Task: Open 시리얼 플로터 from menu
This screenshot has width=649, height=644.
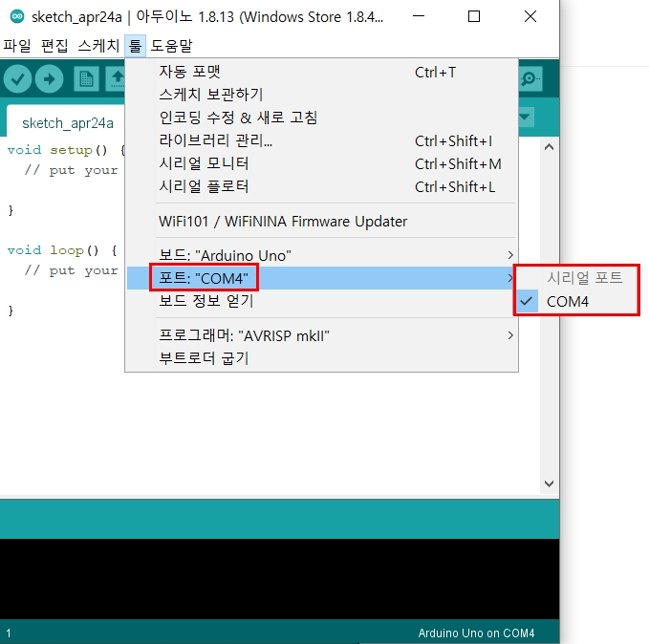Action: tap(322, 186)
